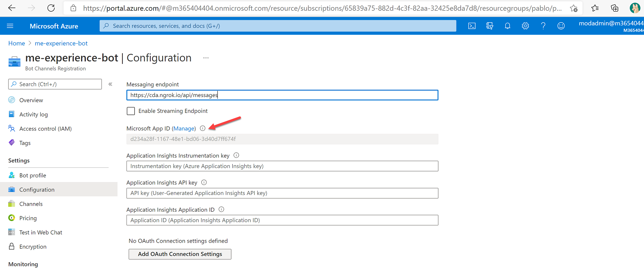Click the Bot Channels Registration subtitle

pos(55,69)
